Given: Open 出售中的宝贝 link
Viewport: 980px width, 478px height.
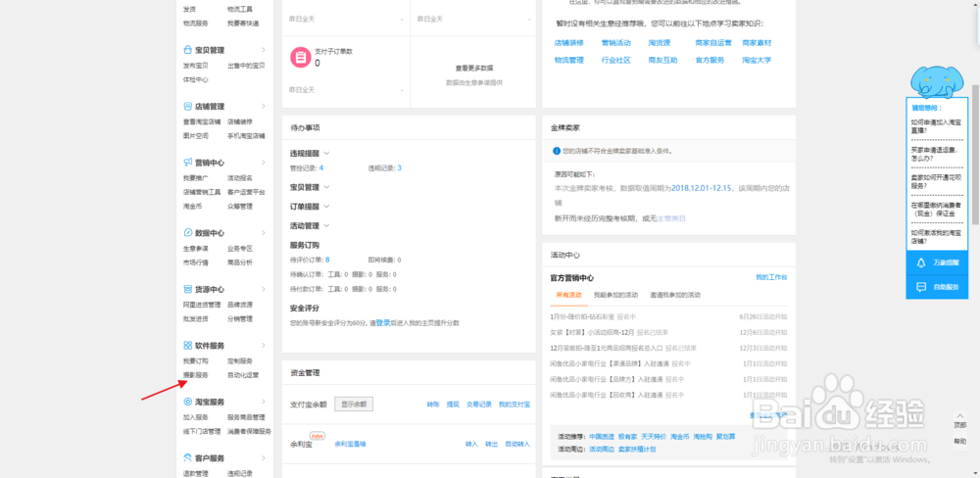Looking at the screenshot, I should coord(246,65).
